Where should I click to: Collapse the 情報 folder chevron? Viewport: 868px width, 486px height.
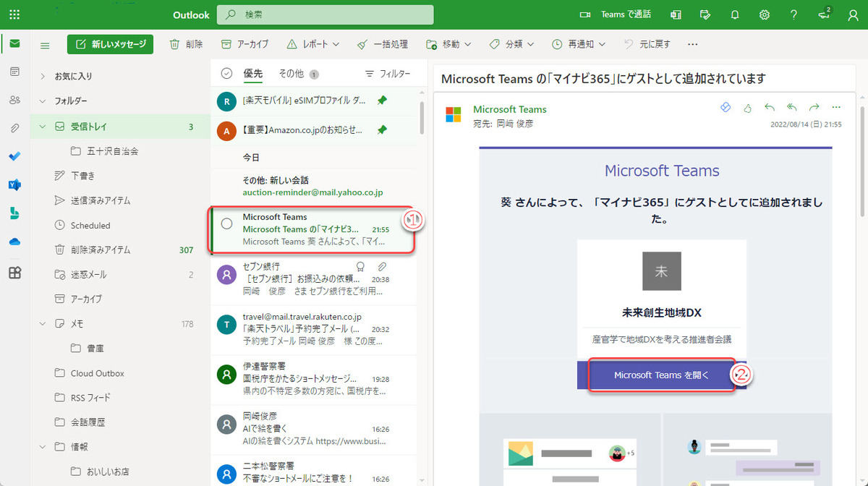(42, 447)
